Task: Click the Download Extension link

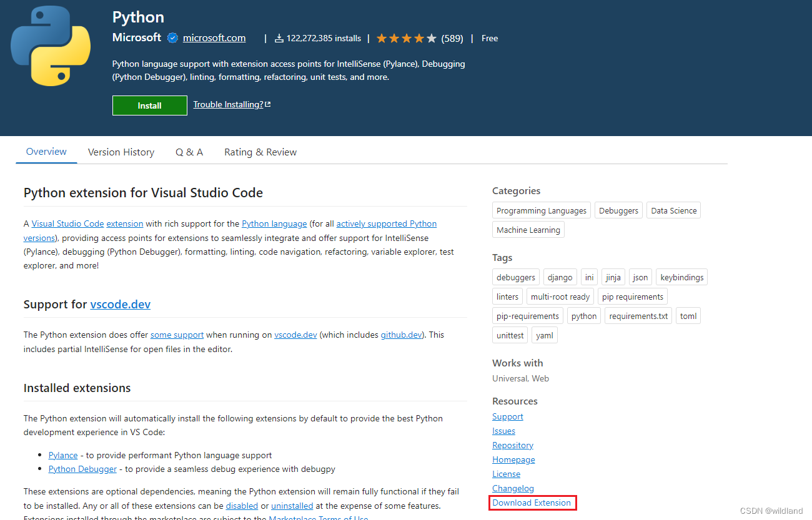Action: click(x=532, y=503)
